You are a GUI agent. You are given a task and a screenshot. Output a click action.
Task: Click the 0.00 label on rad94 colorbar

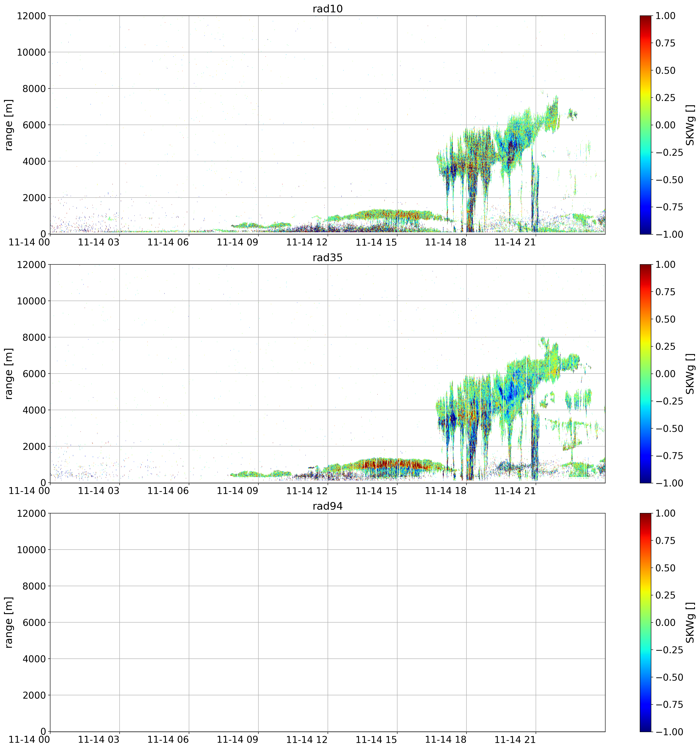coord(665,622)
